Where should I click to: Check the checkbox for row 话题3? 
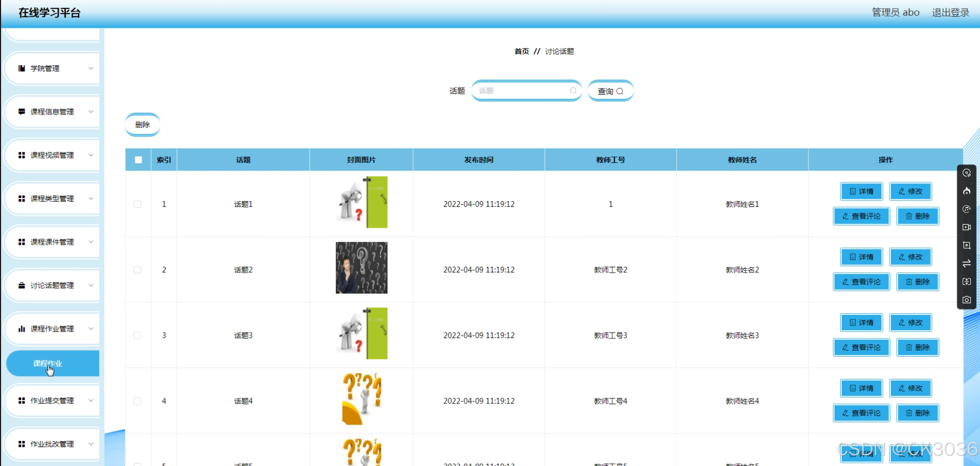[x=137, y=336]
